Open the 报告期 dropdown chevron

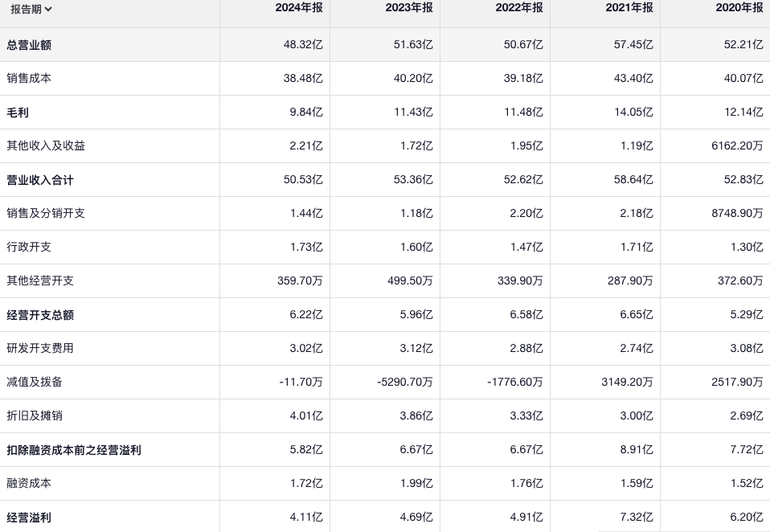(49, 10)
